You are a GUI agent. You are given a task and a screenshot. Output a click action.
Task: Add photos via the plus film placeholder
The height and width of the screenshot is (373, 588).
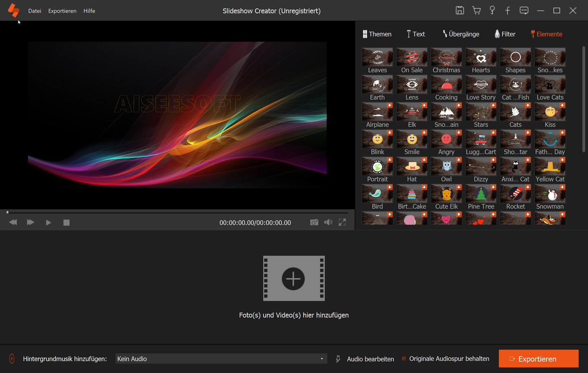293,279
